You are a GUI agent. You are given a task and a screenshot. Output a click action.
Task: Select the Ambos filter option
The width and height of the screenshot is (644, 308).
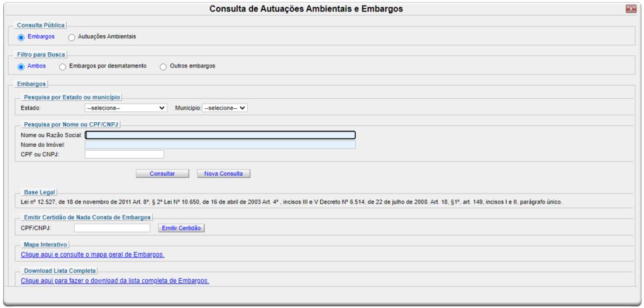tap(21, 66)
